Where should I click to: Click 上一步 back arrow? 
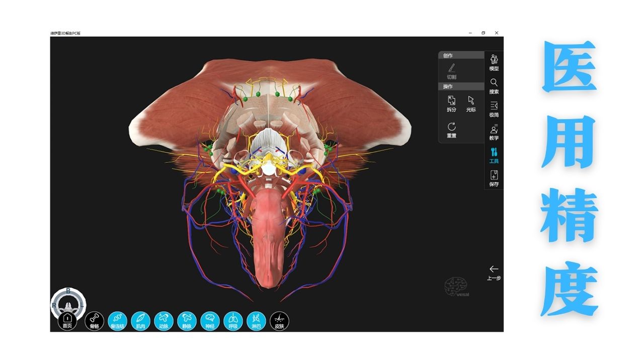pos(494,272)
